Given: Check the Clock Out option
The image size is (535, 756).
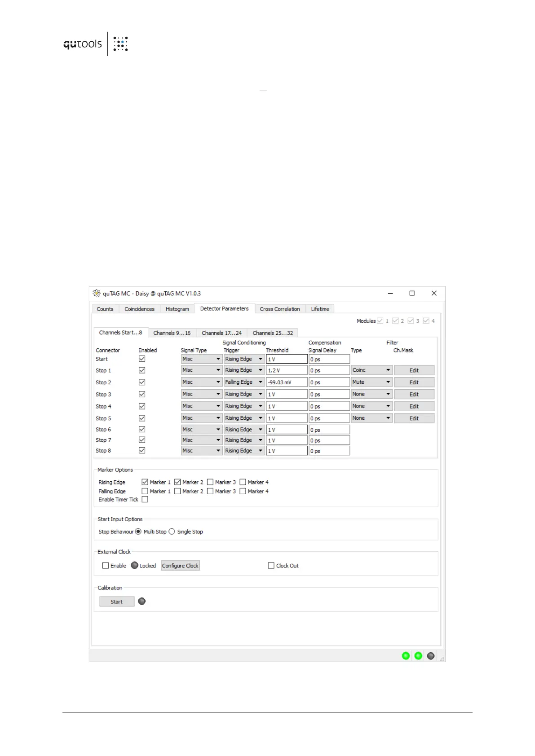Looking at the screenshot, I should [x=271, y=566].
